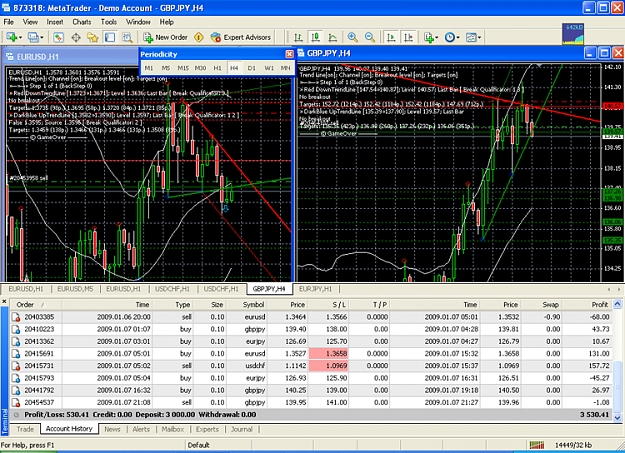625x453 pixels.
Task: Select red S/L cell 1.3658
Action: pos(328,354)
